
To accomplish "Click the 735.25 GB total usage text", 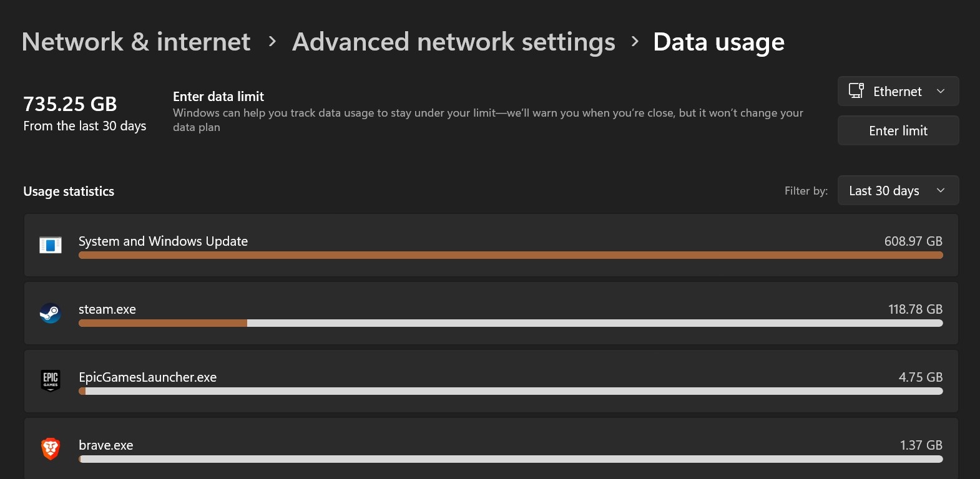I will click(70, 104).
